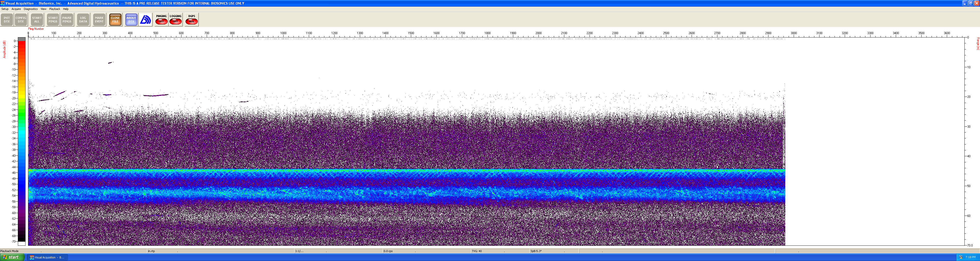Click '1:1/...' in status bar
The height and width of the screenshot is (261, 980).
click(x=299, y=251)
